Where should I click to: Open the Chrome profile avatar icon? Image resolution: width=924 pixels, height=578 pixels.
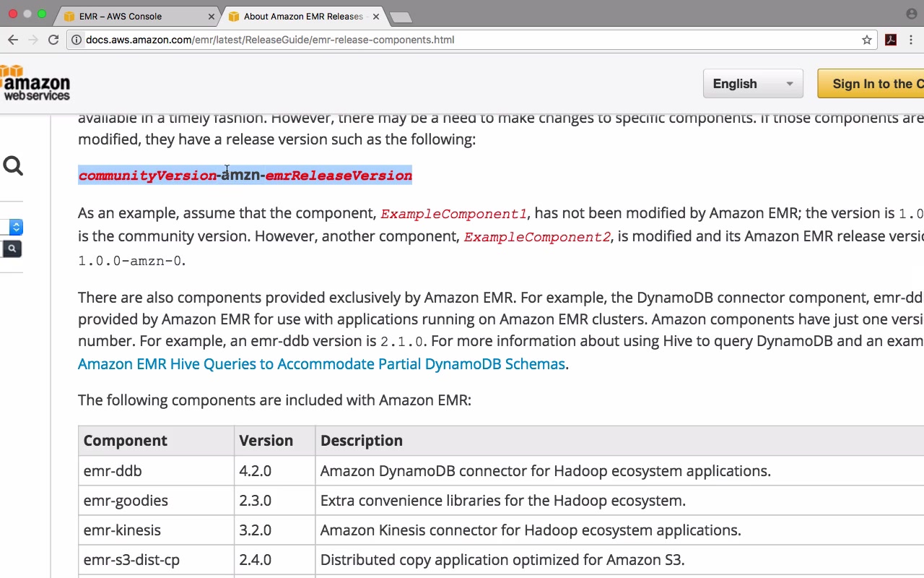pos(912,14)
